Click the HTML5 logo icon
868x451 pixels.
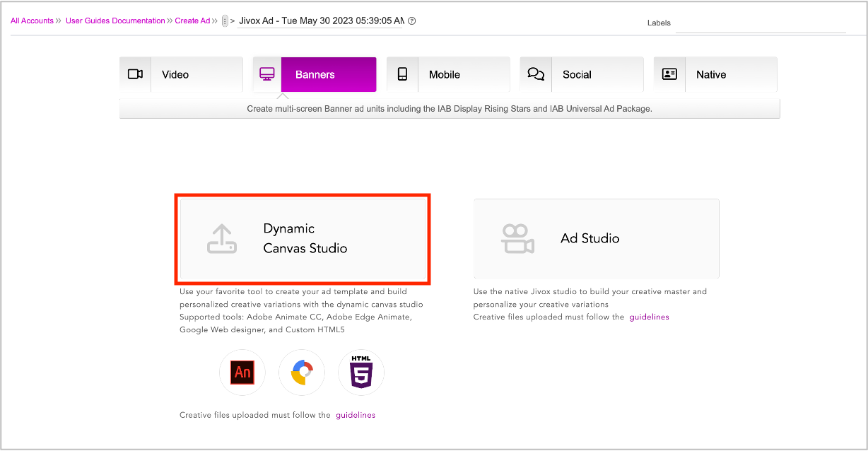click(x=361, y=373)
